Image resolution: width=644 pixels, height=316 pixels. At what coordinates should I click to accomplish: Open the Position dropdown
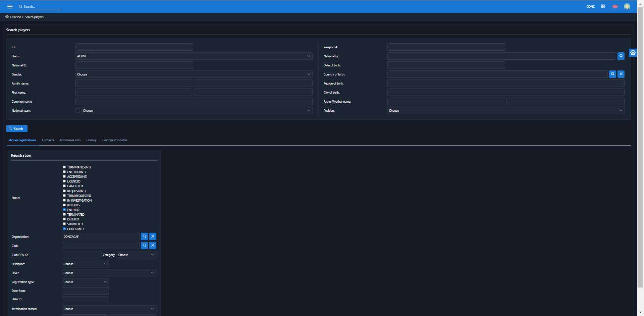[505, 110]
